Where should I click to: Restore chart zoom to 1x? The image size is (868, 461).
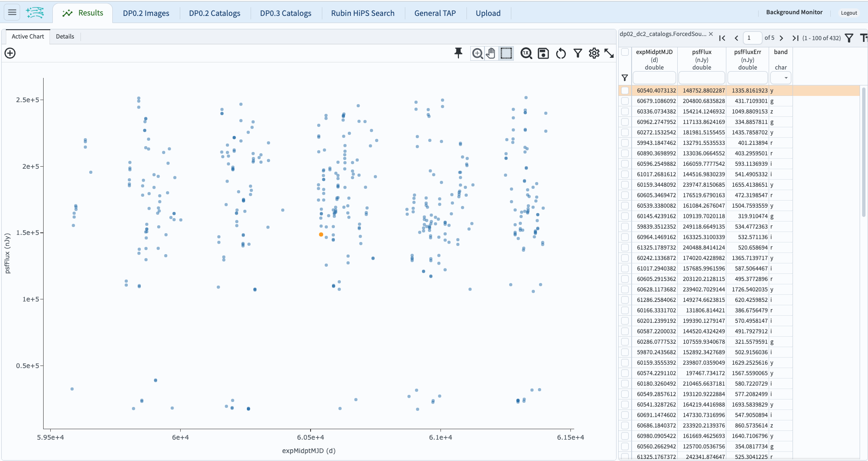[526, 53]
